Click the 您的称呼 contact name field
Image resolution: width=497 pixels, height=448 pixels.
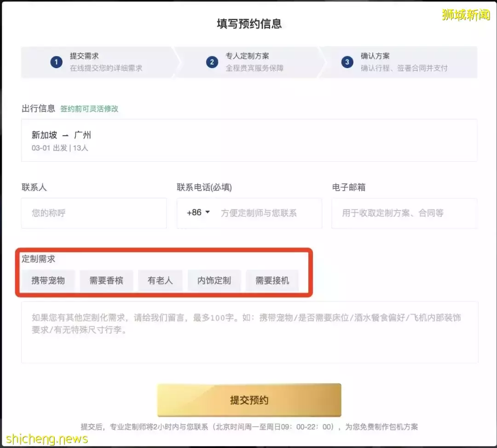click(x=93, y=213)
